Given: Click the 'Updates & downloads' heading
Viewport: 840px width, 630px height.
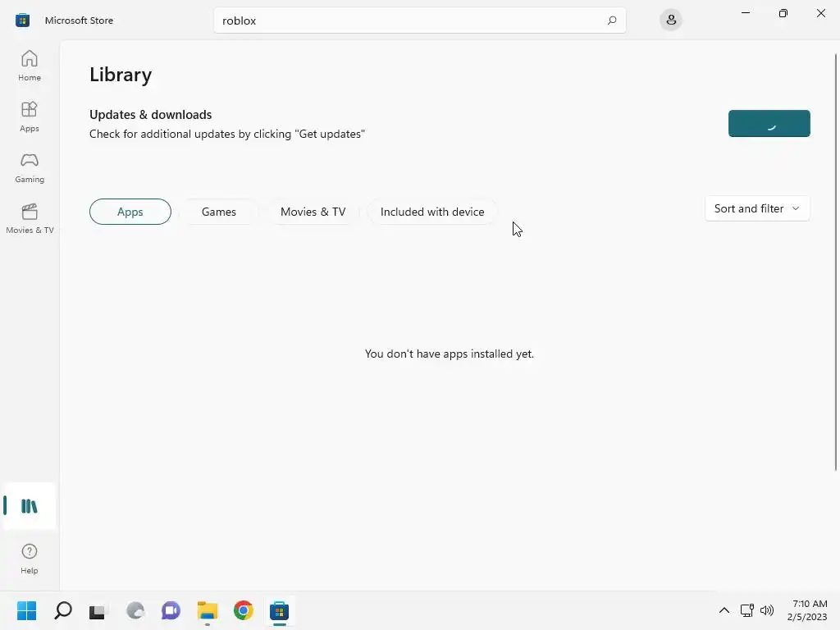Looking at the screenshot, I should coord(151,115).
